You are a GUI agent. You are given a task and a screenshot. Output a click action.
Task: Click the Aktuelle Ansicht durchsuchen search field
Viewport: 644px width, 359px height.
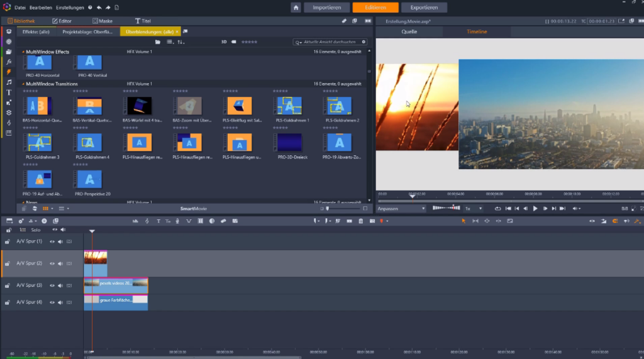pos(330,42)
